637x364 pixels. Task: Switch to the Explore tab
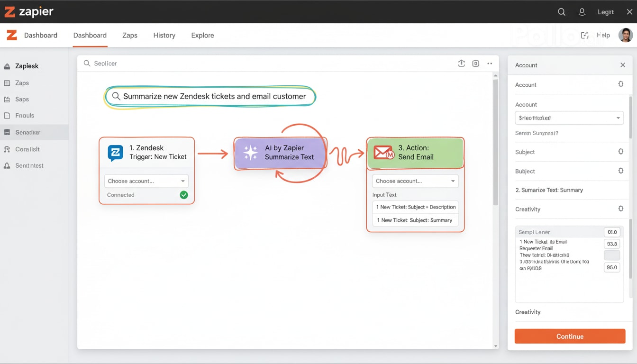tap(203, 35)
